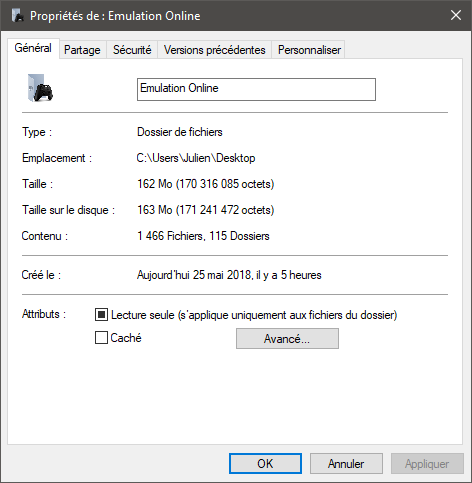Viewport: 472px width, 483px height.
Task: Click the folder name field Emulation Online
Action: click(256, 89)
